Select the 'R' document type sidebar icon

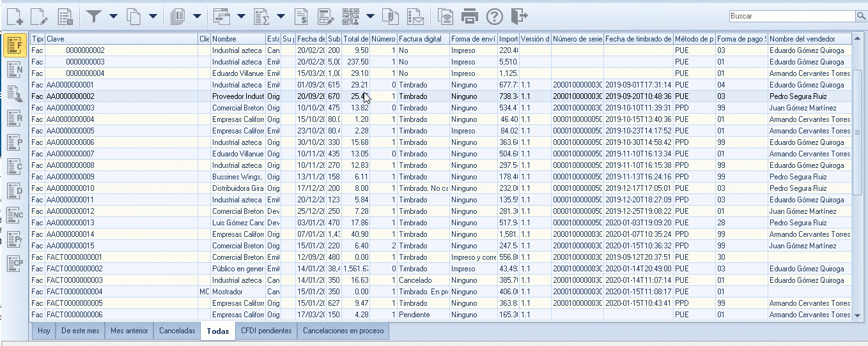(x=15, y=118)
